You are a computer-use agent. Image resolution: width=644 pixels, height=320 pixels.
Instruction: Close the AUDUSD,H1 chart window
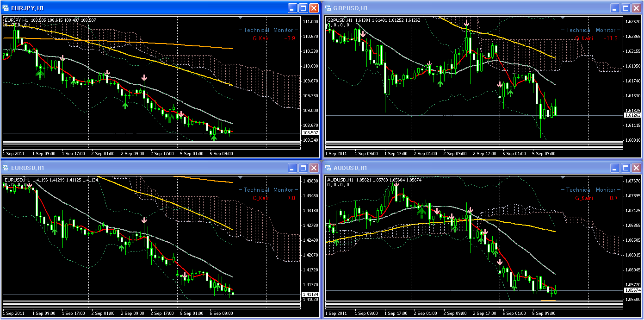click(636, 168)
